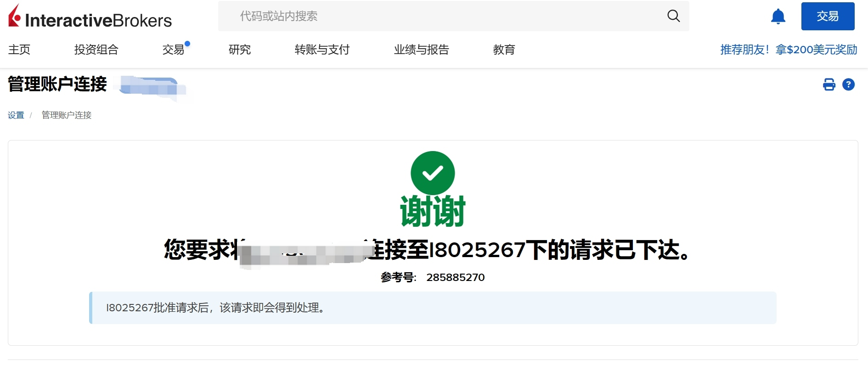Open the 研究 menu

tap(240, 50)
